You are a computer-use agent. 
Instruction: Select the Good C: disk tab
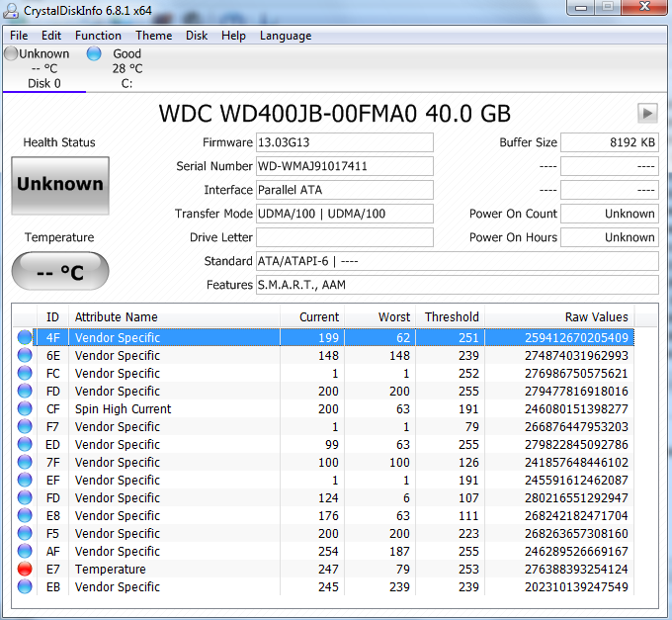[126, 68]
